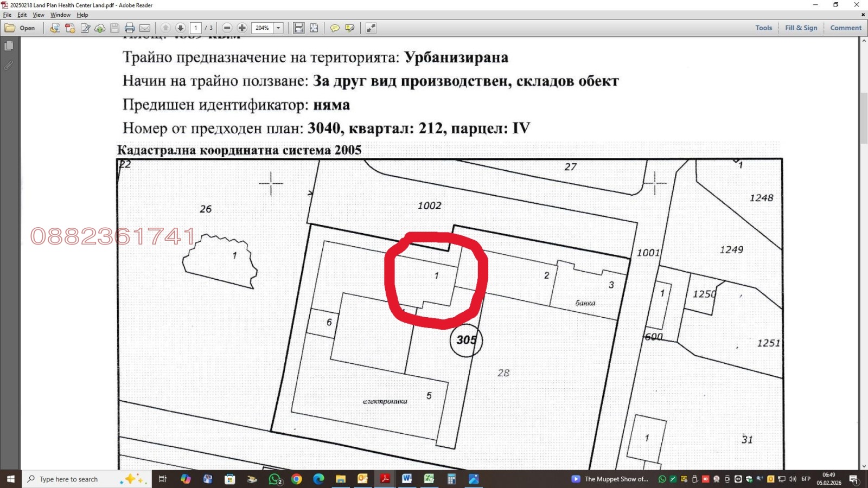
Task: Click the Windows Security shield tray icon
Action: click(x=749, y=479)
